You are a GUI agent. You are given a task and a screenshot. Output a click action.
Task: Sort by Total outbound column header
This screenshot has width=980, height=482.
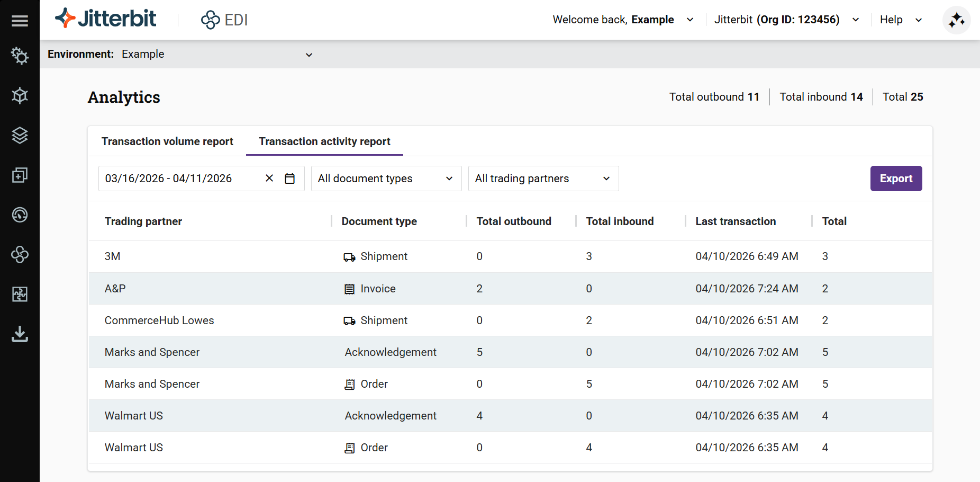514,221
